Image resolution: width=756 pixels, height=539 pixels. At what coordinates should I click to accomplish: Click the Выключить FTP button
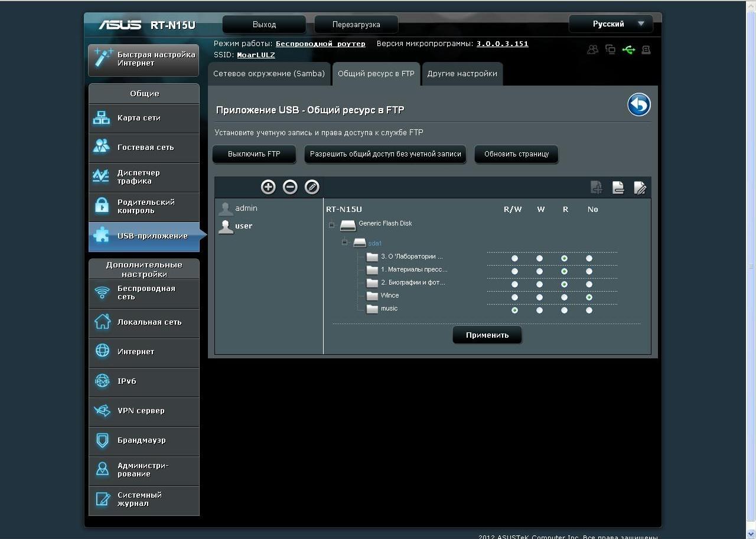point(254,154)
